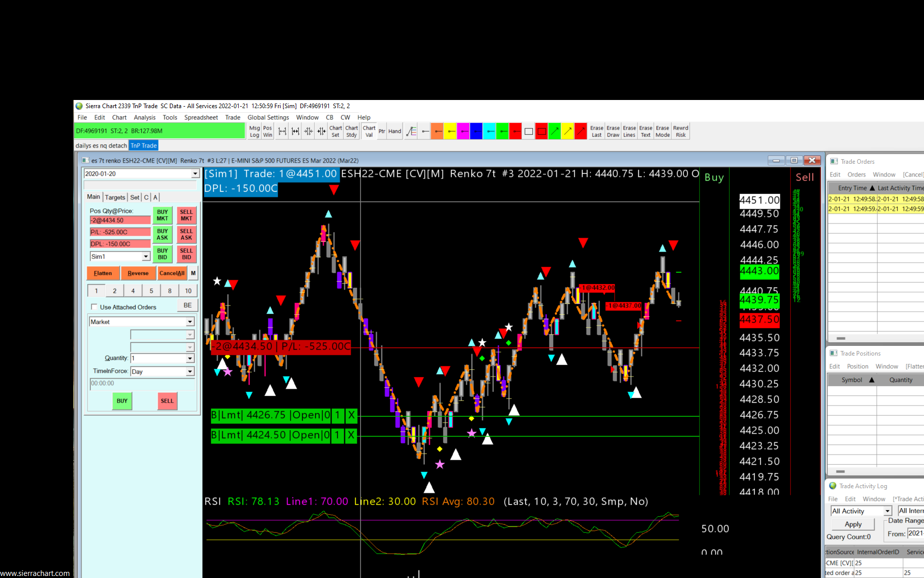This screenshot has width=924, height=578.
Task: Click the M button beside CancelAll
Action: pyautogui.click(x=193, y=273)
